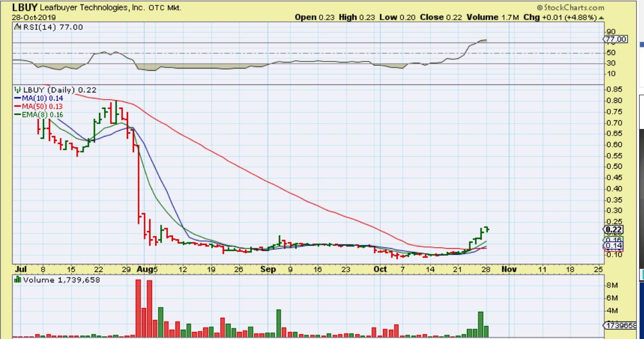Click the candlestick icon before LBUY (Daily)
Screen dimensions: 644x339
[17, 89]
